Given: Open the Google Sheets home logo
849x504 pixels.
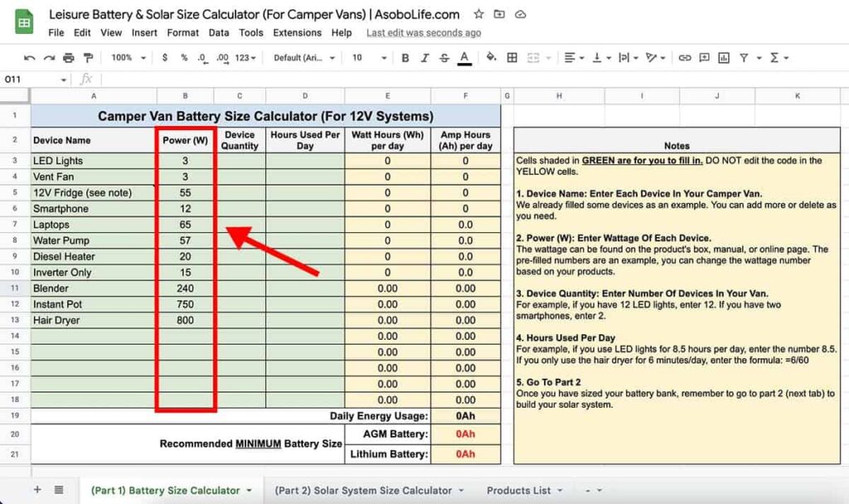Looking at the screenshot, I should click(24, 22).
